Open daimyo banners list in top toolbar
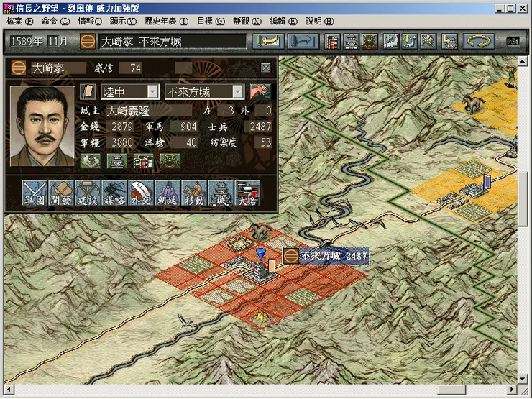Viewport: 532px width, 399px height. click(332, 42)
